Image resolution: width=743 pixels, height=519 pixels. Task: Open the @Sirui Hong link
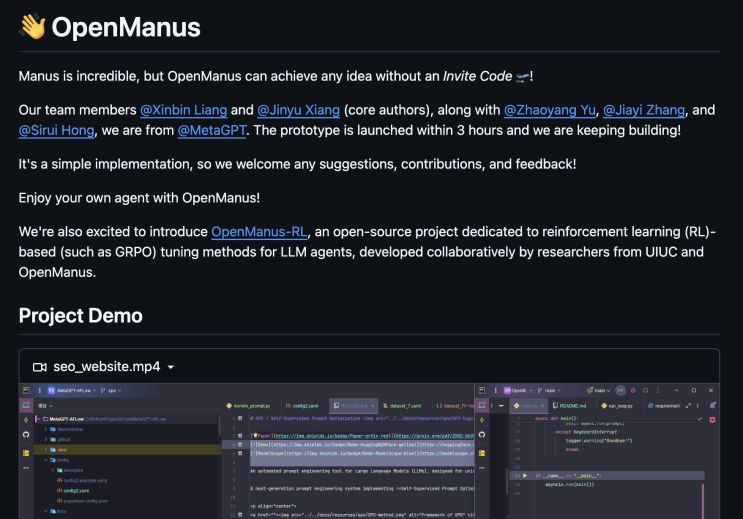click(56, 130)
